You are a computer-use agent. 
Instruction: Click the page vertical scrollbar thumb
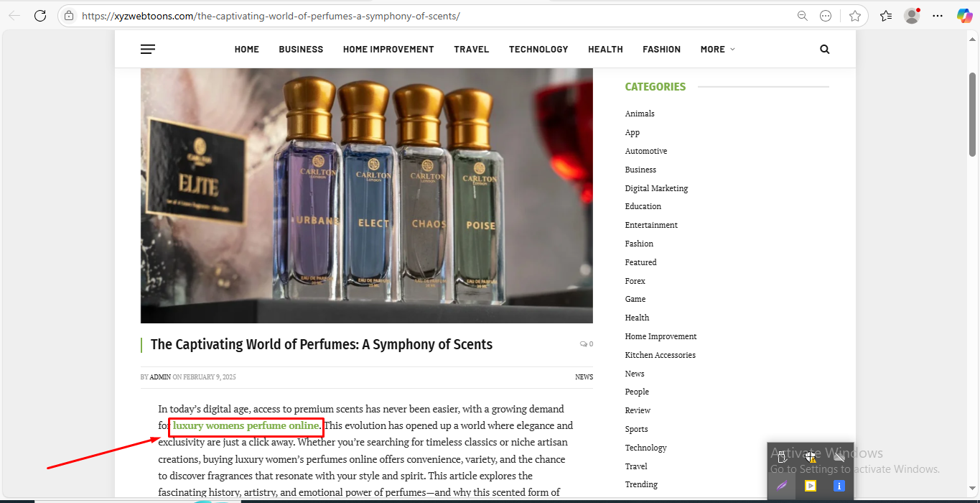point(973,115)
